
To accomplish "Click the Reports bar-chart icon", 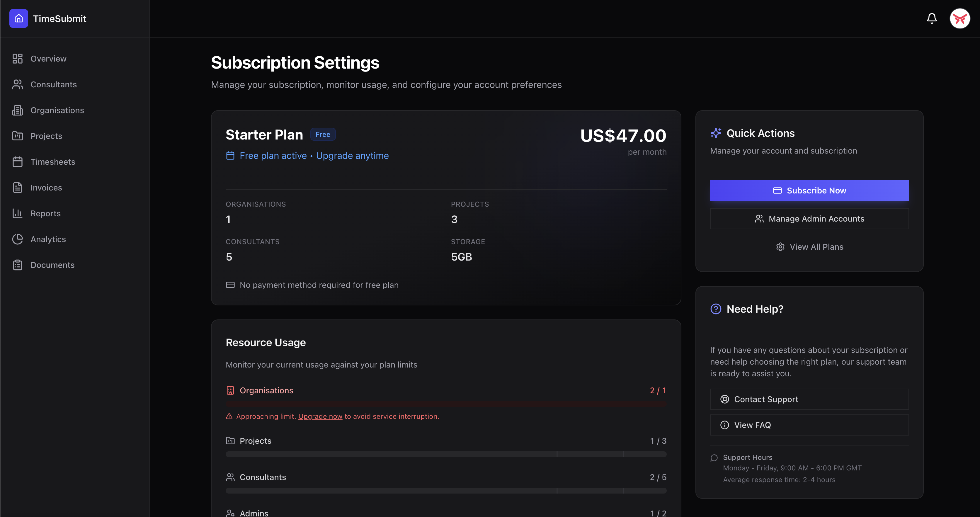I will 18,213.
